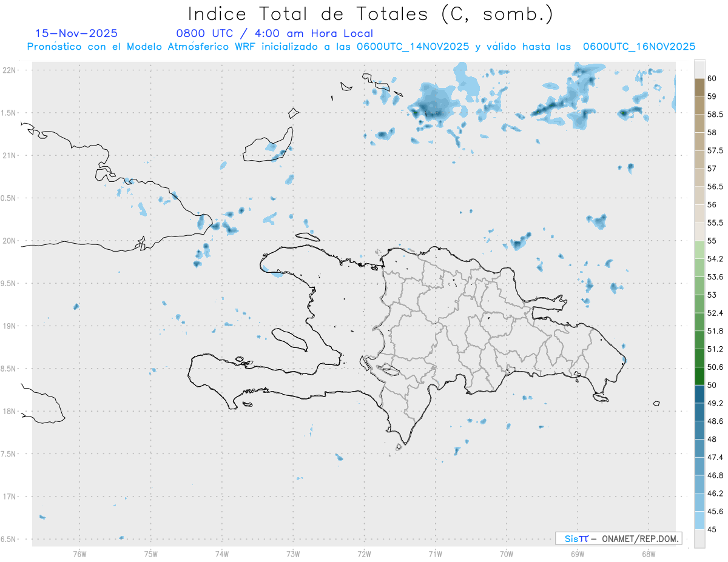Click the colorbar value '56.5'
Image resolution: width=728 pixels, height=562 pixels.
point(715,187)
